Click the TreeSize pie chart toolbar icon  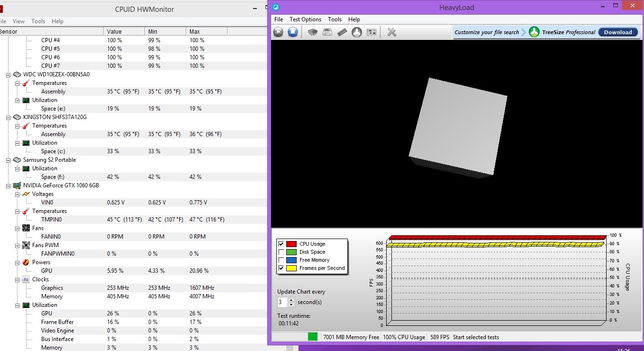[357, 32]
